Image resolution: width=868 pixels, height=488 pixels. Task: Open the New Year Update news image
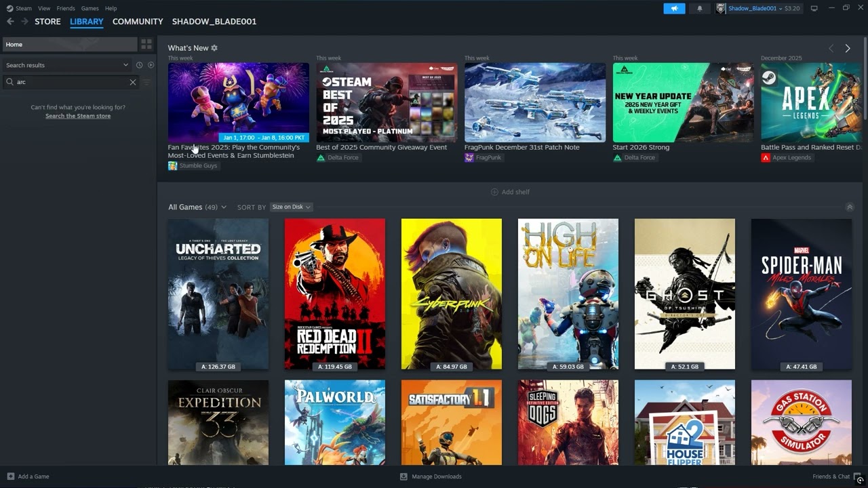(x=683, y=102)
